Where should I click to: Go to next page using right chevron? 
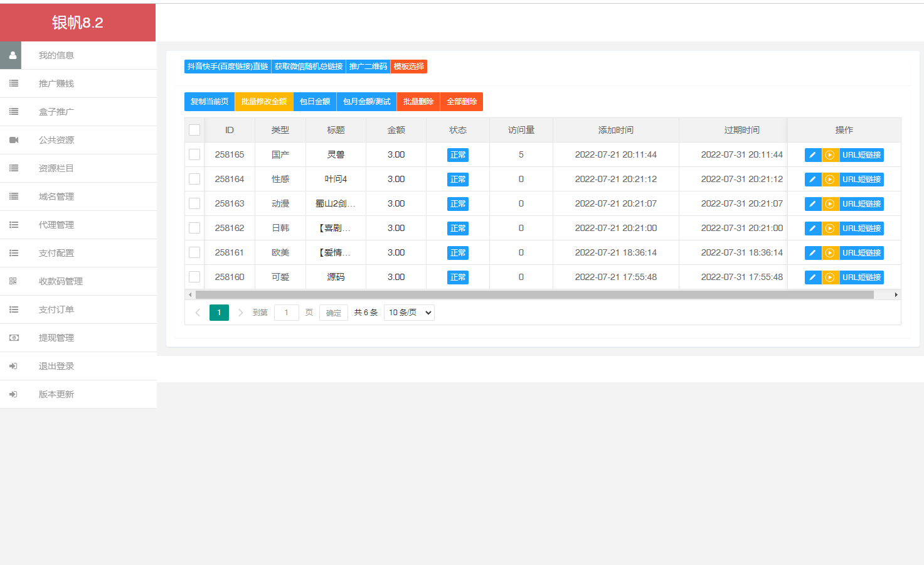tap(240, 313)
